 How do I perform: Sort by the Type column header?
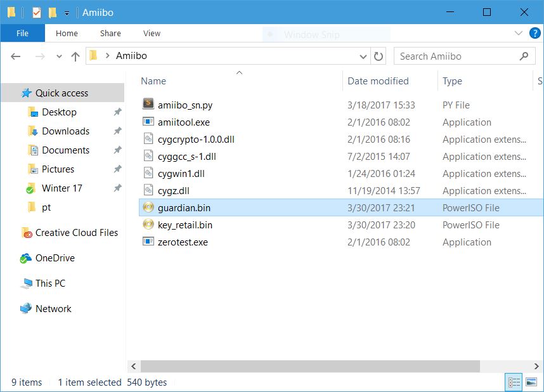click(452, 81)
